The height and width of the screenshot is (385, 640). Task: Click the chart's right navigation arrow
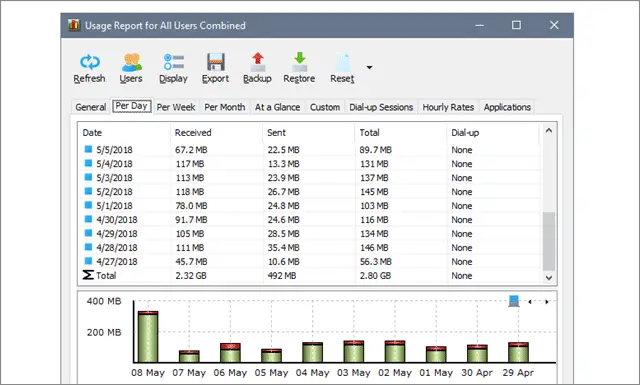pos(547,302)
